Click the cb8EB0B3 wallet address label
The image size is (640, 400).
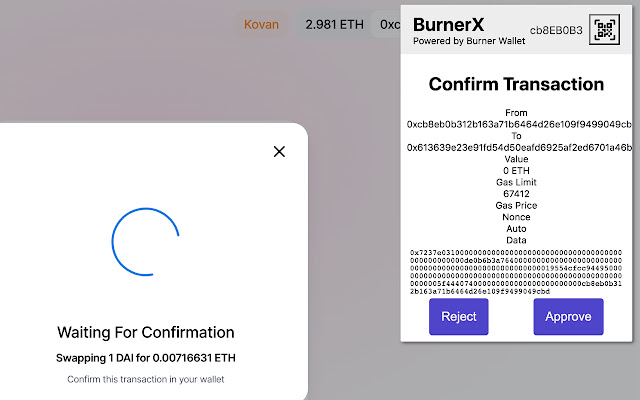(x=556, y=30)
